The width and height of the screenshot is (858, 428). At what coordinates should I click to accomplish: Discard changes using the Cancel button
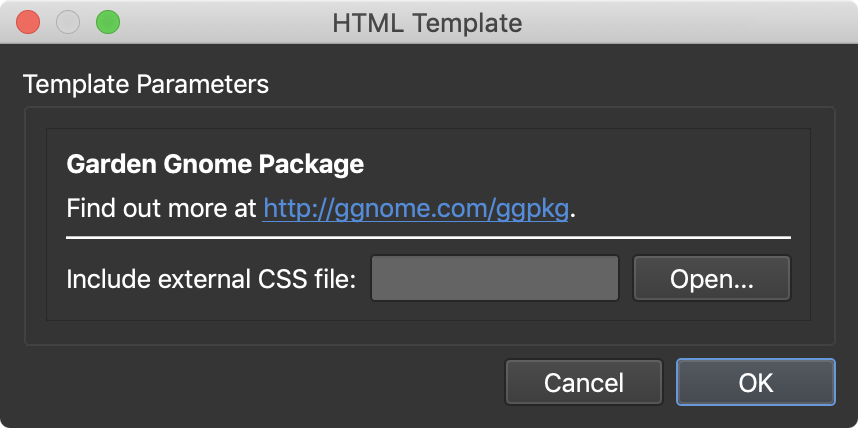point(584,382)
